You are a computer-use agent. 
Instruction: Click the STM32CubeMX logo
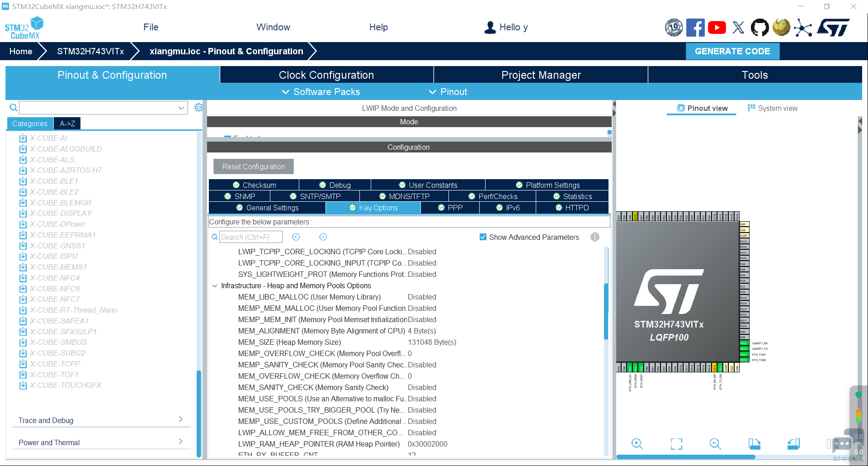[24, 28]
